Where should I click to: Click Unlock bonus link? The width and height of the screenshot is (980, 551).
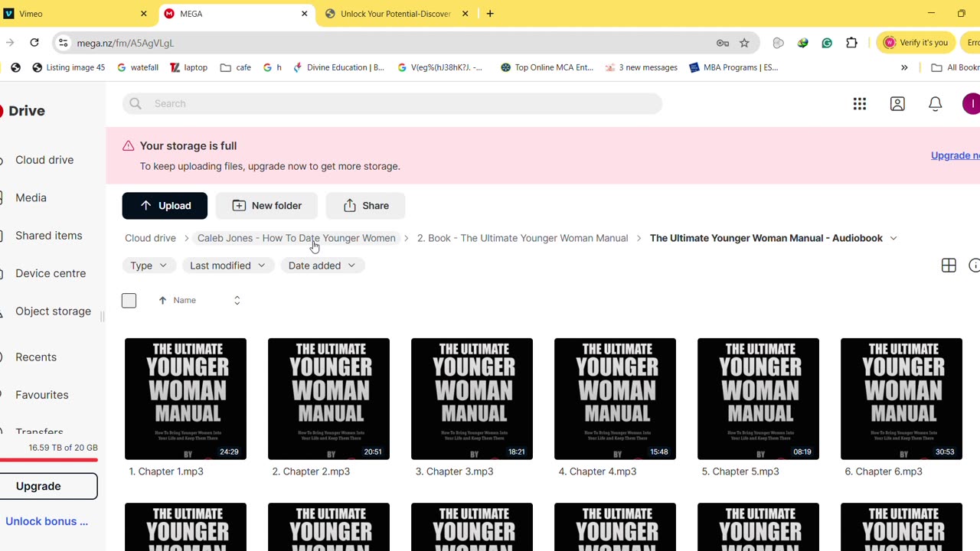pyautogui.click(x=47, y=521)
